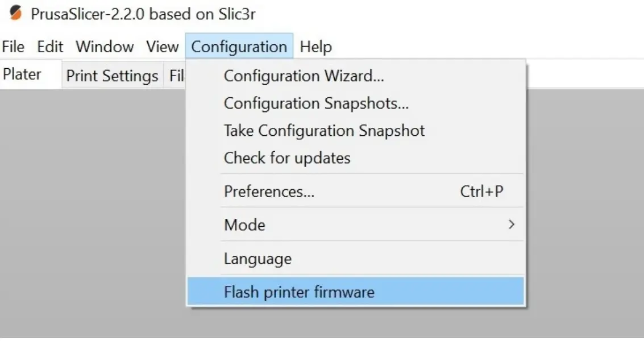Close the open Configuration menu
The height and width of the screenshot is (341, 644).
click(239, 47)
